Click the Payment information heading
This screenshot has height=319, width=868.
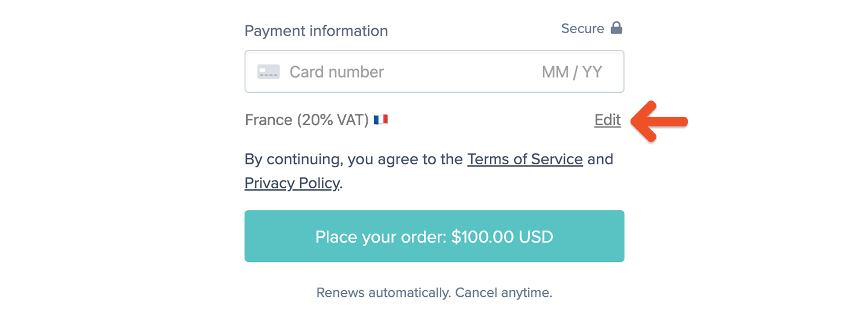316,31
